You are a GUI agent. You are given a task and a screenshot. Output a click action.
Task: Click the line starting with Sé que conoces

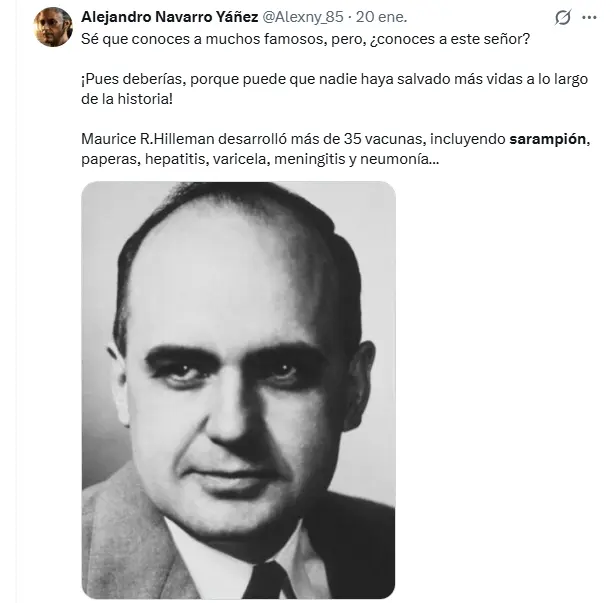point(305,39)
